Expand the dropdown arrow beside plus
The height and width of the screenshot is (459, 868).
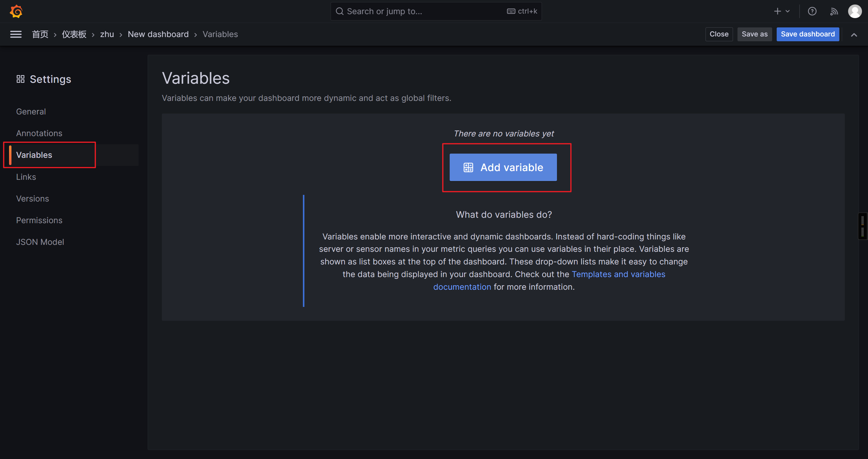click(x=788, y=11)
